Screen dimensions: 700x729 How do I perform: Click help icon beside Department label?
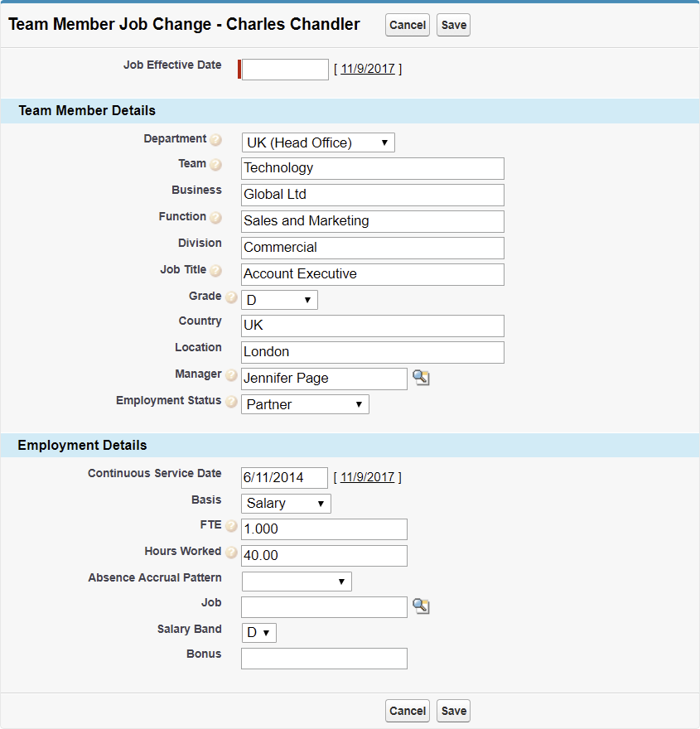(x=215, y=140)
